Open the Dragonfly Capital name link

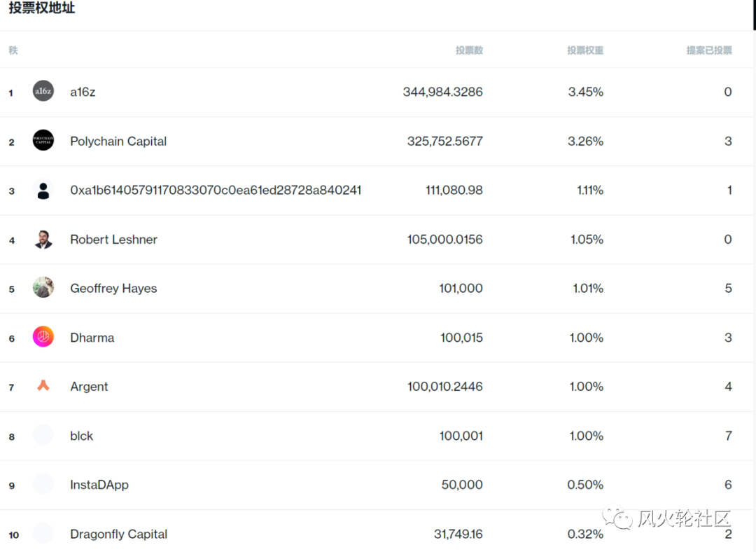pyautogui.click(x=118, y=534)
